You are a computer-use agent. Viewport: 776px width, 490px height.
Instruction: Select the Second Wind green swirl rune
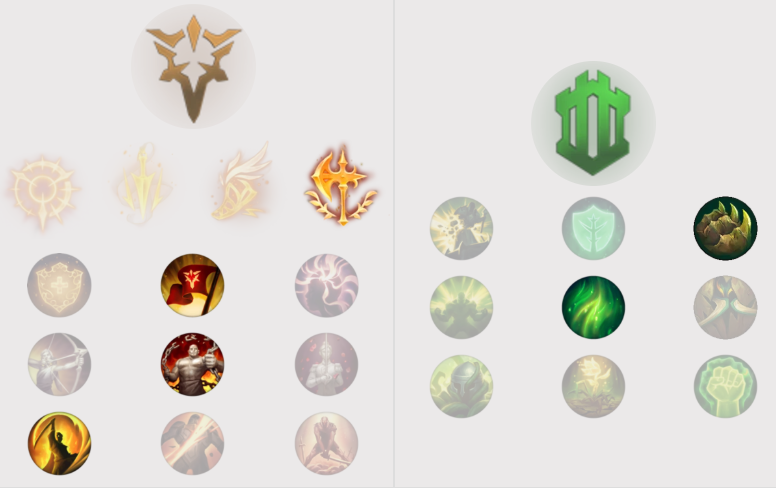593,307
